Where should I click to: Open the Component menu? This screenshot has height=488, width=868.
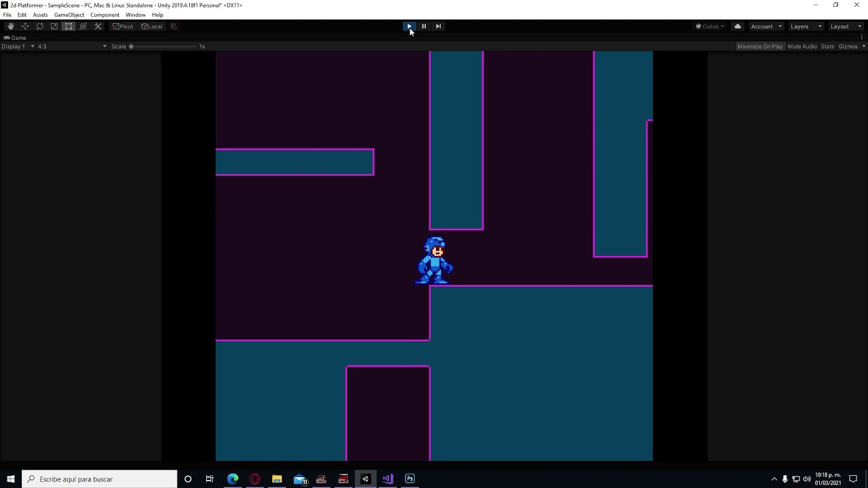(104, 15)
